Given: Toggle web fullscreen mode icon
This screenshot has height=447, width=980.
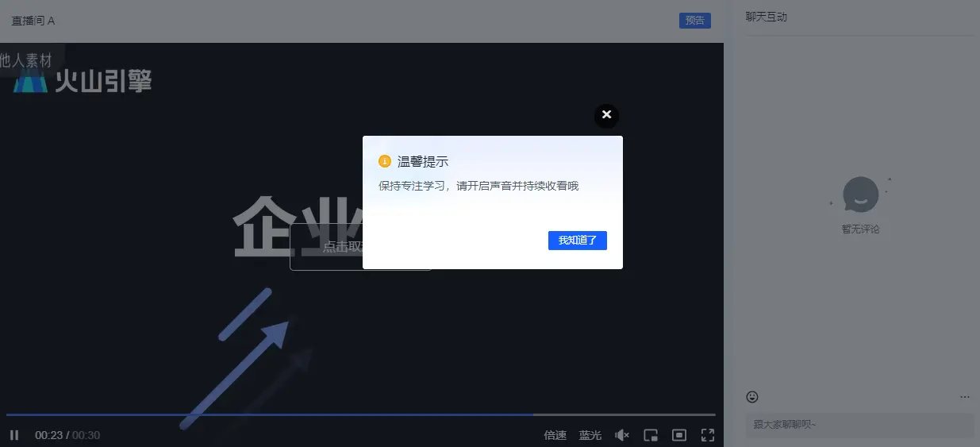Looking at the screenshot, I should [x=679, y=435].
